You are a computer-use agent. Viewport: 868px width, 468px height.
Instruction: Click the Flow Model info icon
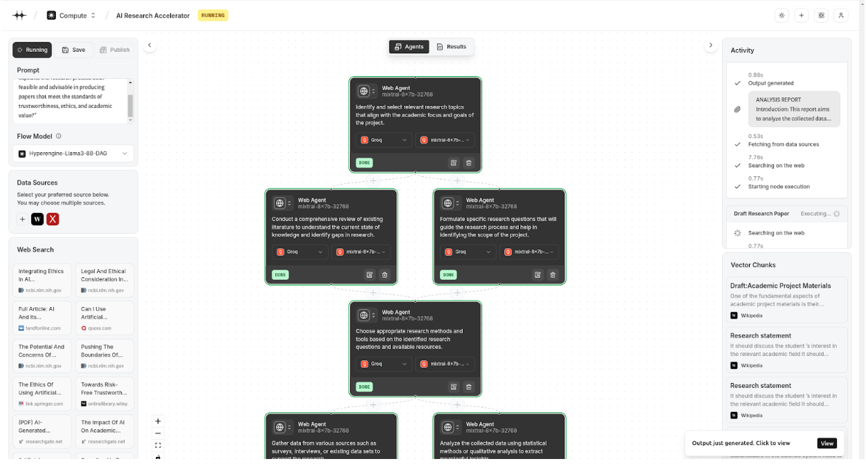[x=59, y=136]
